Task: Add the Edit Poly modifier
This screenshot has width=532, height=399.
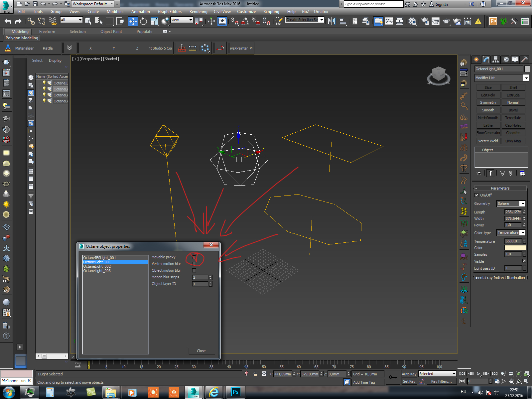Action: tap(488, 95)
